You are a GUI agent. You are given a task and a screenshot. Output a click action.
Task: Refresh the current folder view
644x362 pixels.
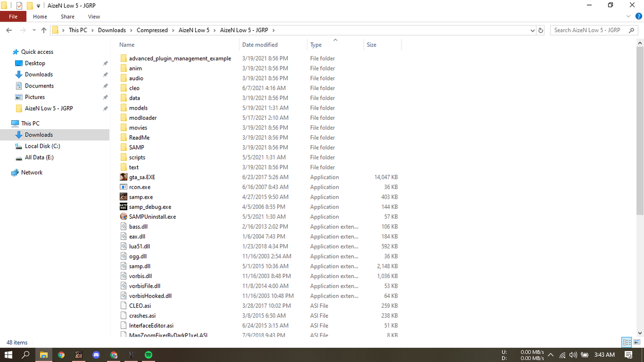[541, 30]
